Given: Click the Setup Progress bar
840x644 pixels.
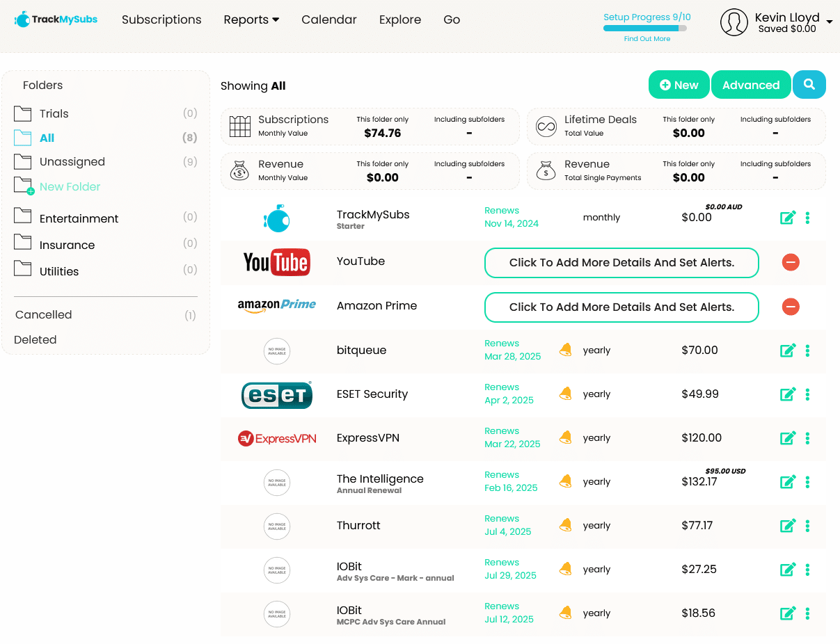Looking at the screenshot, I should coord(645,29).
